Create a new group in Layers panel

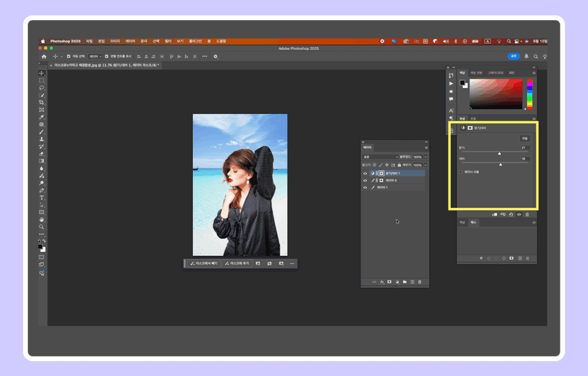point(405,282)
